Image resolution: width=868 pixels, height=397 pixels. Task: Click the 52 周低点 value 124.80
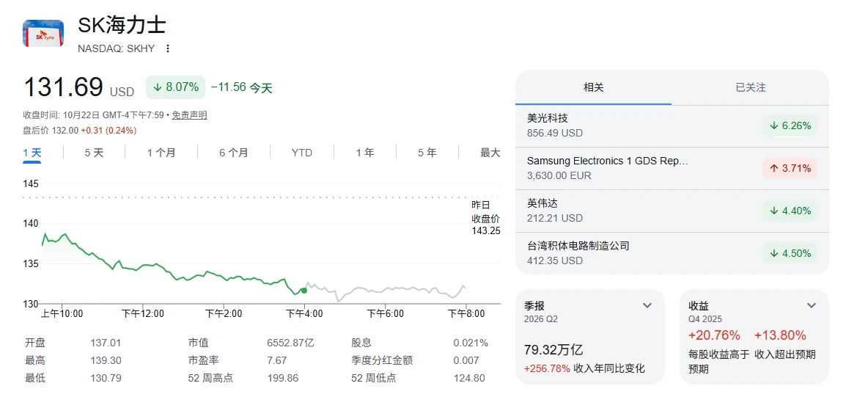coord(469,379)
